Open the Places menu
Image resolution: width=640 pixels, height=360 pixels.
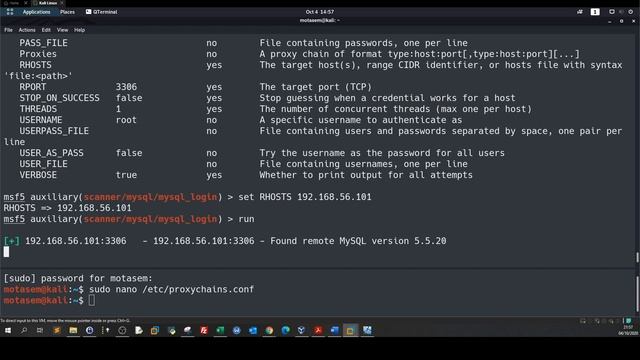[67, 12]
